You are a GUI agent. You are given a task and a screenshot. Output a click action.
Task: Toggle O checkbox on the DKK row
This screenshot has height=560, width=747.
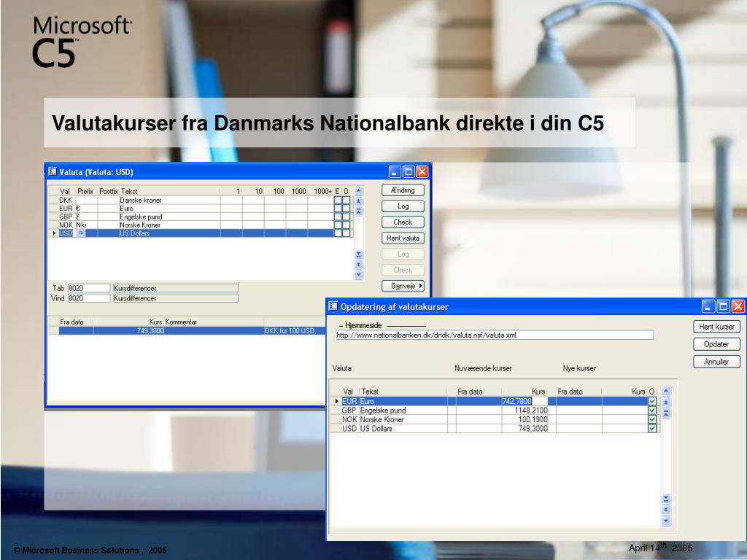(x=346, y=201)
